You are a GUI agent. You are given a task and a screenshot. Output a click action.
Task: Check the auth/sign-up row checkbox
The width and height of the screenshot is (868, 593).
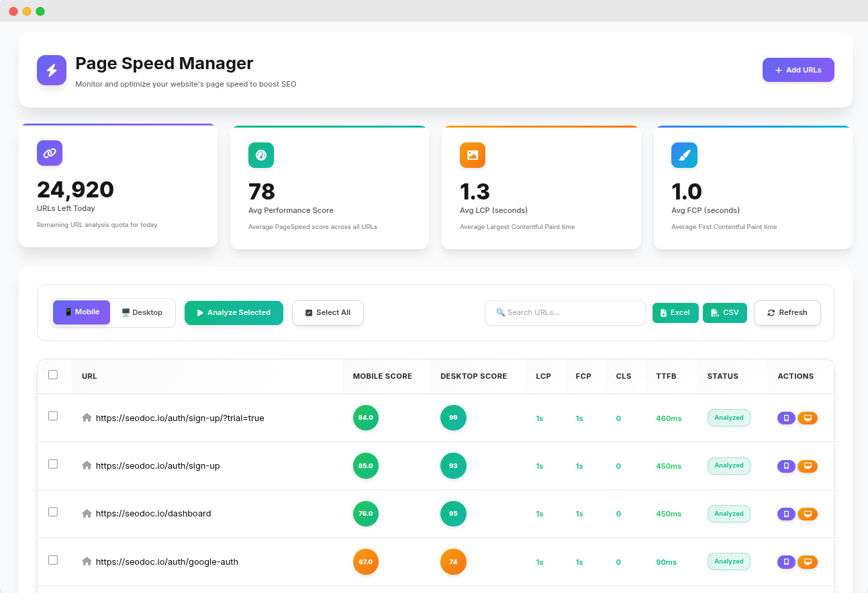pyautogui.click(x=53, y=464)
